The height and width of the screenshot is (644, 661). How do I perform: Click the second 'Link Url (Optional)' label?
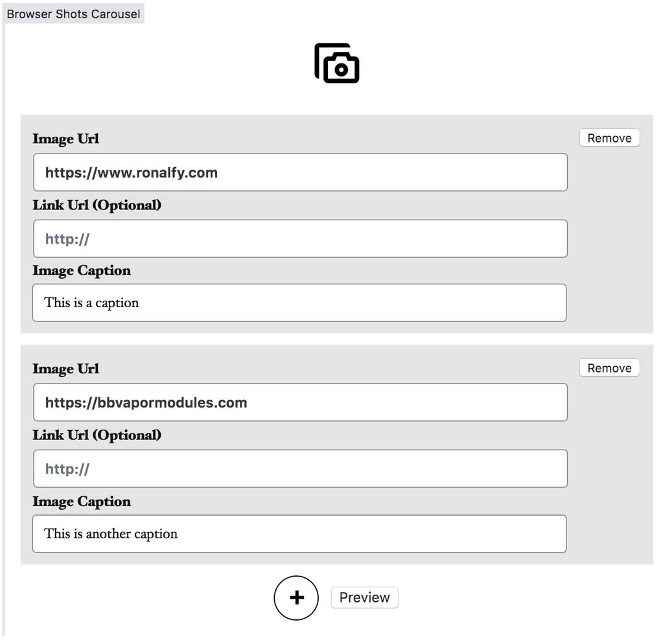tap(97, 435)
